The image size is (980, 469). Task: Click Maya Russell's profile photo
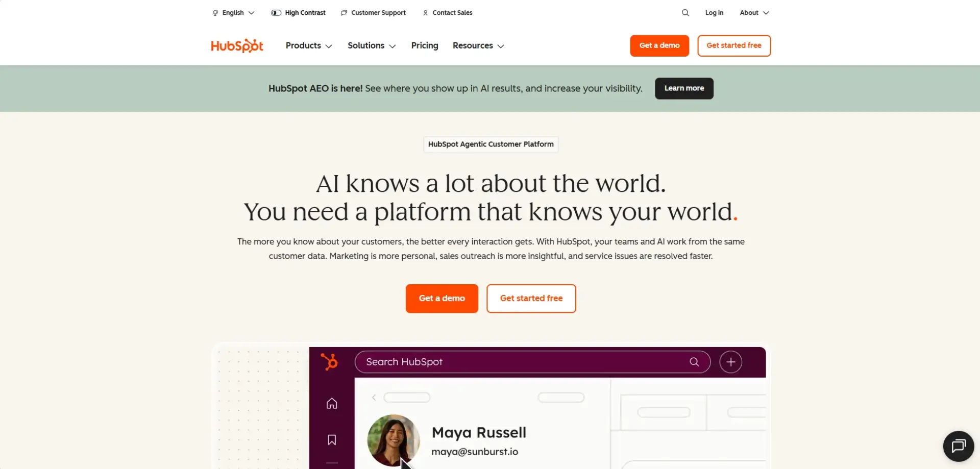tap(394, 440)
